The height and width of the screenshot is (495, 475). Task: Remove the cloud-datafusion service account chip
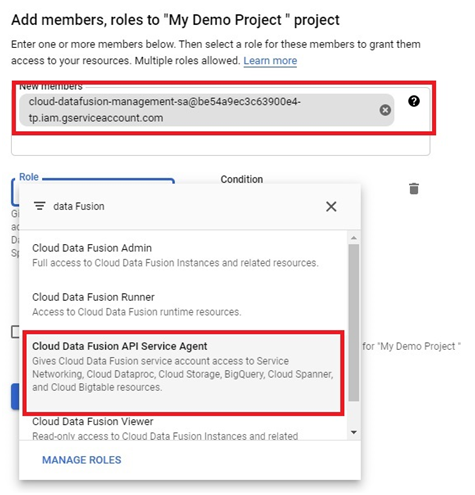[x=385, y=110]
